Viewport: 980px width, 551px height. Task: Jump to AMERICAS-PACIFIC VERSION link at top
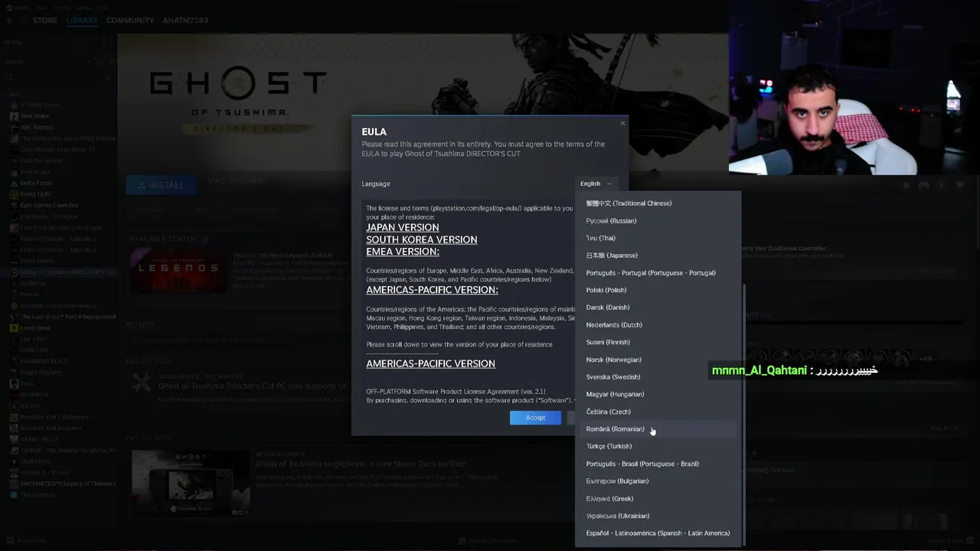432,290
